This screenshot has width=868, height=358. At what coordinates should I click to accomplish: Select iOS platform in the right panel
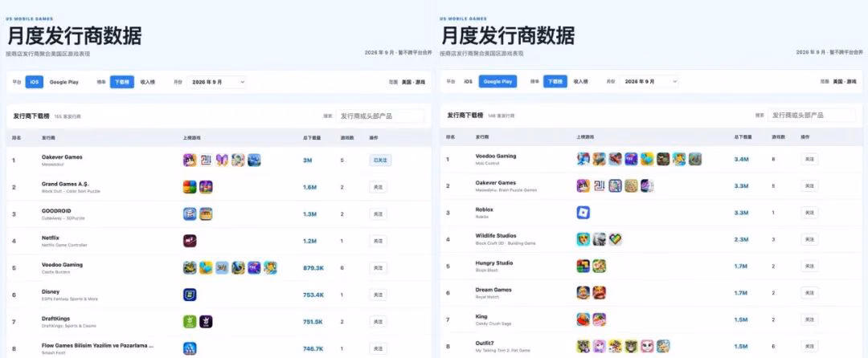point(468,81)
